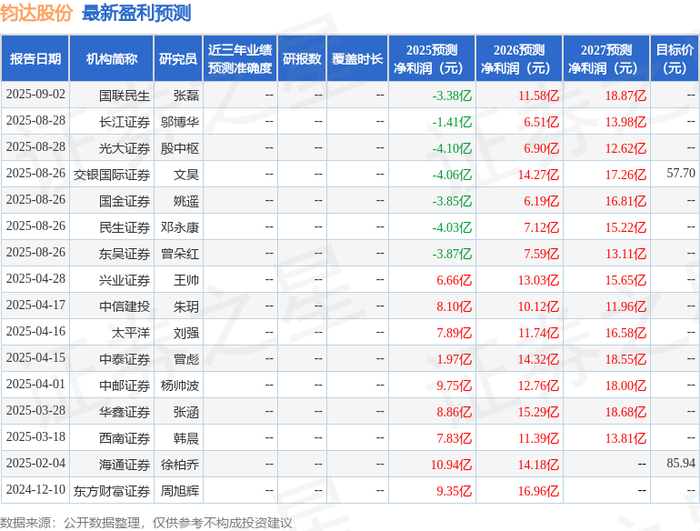
Task: Click the 2026预测净利润 header
Action: [519, 59]
